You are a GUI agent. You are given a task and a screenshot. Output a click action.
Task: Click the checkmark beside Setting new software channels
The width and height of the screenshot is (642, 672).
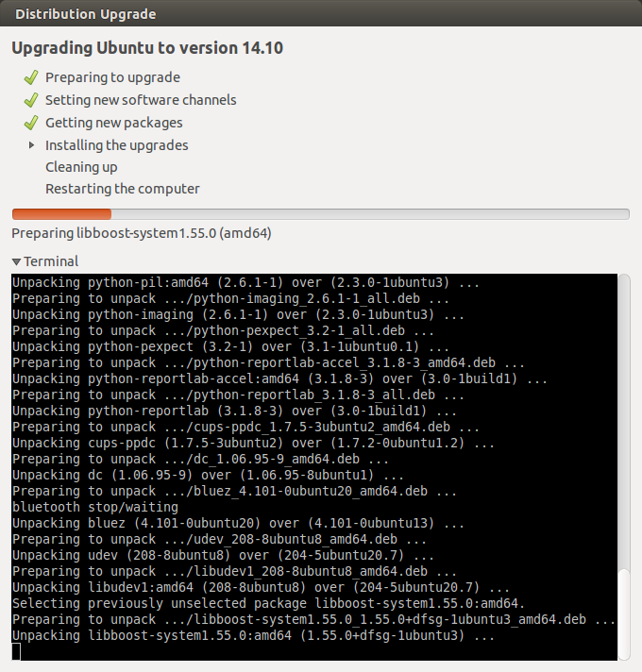(x=31, y=100)
